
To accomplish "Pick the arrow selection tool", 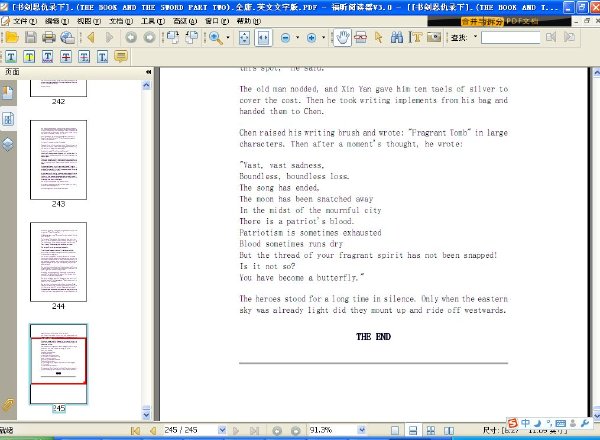I will point(378,37).
